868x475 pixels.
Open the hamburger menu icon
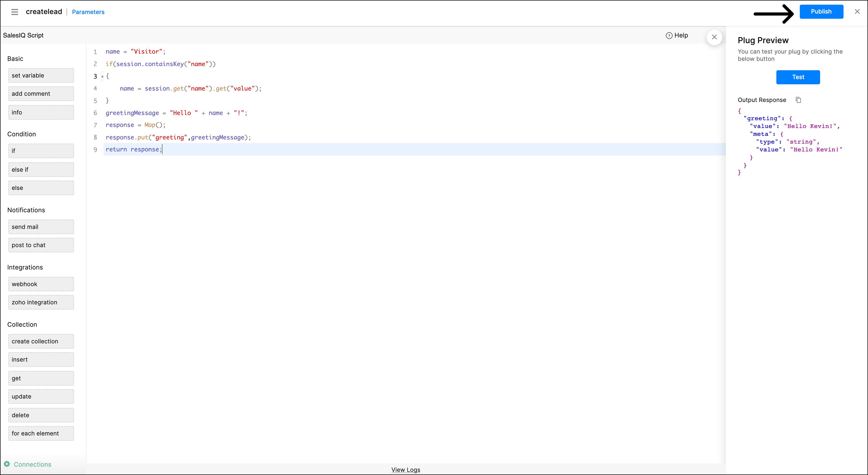pyautogui.click(x=15, y=12)
